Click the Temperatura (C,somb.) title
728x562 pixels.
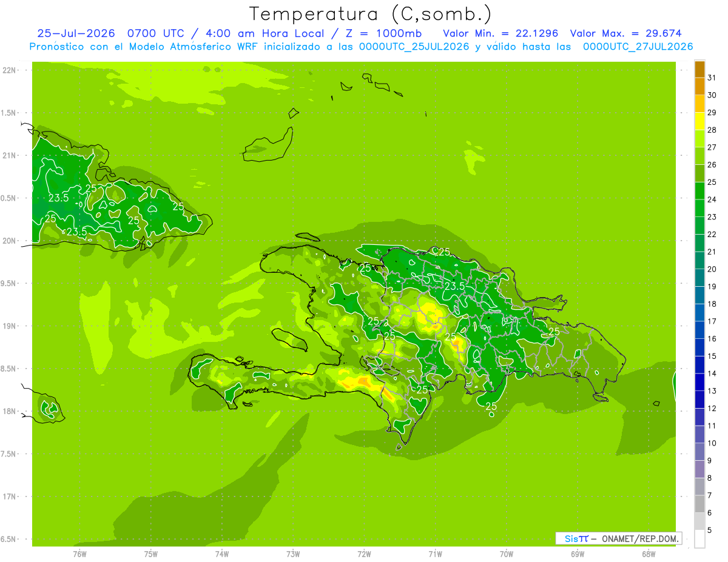(x=371, y=14)
